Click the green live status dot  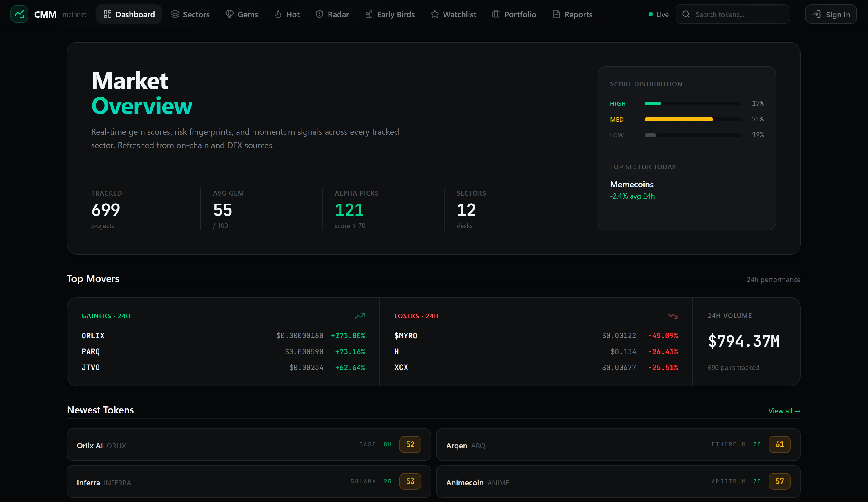(x=651, y=14)
